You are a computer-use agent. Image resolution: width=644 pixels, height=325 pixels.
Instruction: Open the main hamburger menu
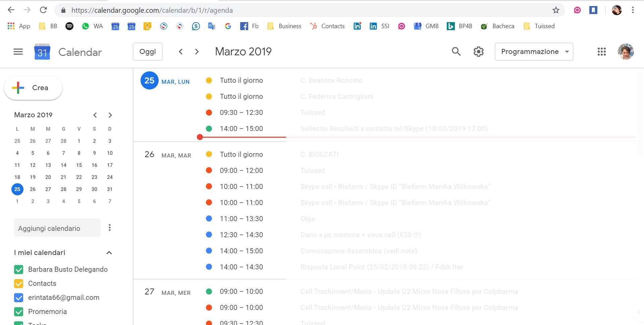tap(18, 52)
